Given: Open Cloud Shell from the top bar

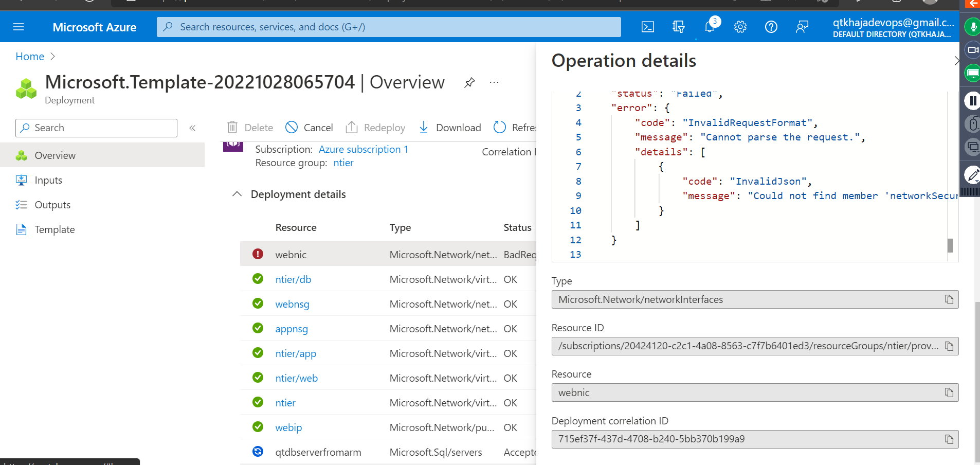Looking at the screenshot, I should click(648, 27).
